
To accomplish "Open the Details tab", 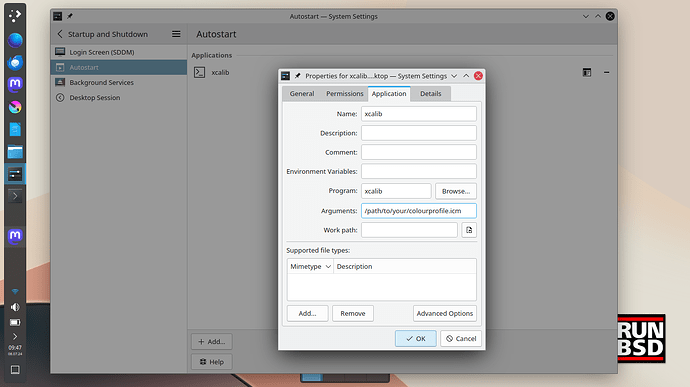I will [430, 93].
